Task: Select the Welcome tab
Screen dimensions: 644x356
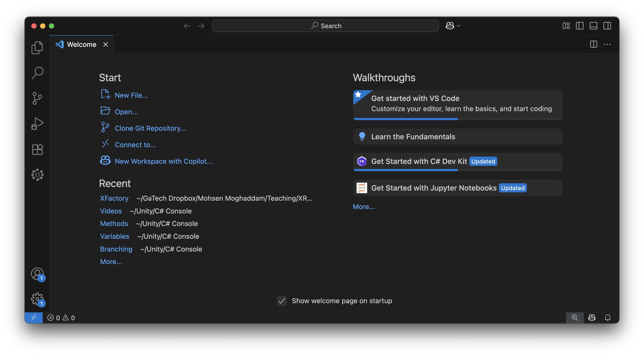Action: click(x=81, y=44)
